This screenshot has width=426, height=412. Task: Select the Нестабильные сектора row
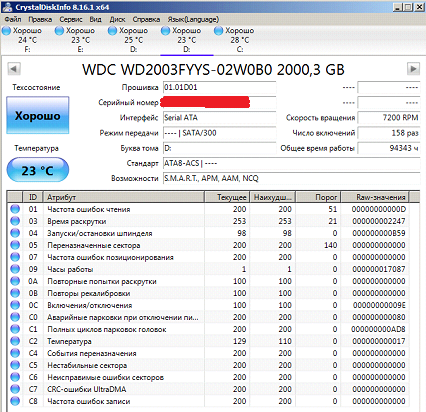[208, 365]
